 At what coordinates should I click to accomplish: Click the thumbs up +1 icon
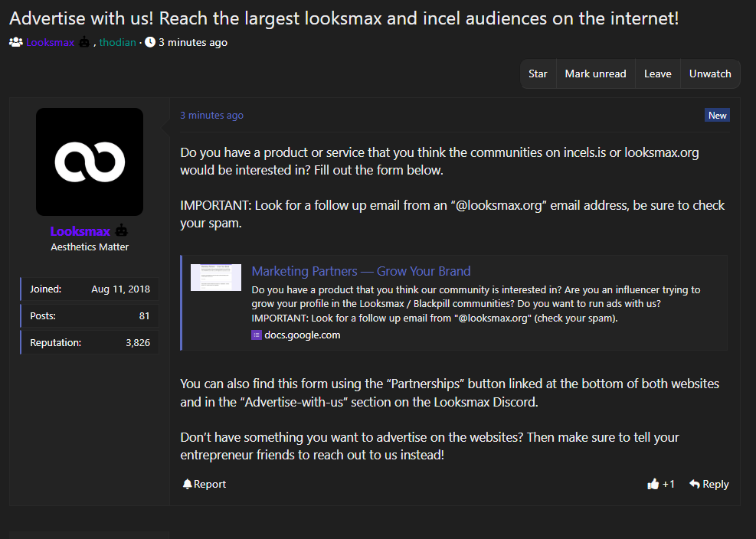click(x=653, y=484)
